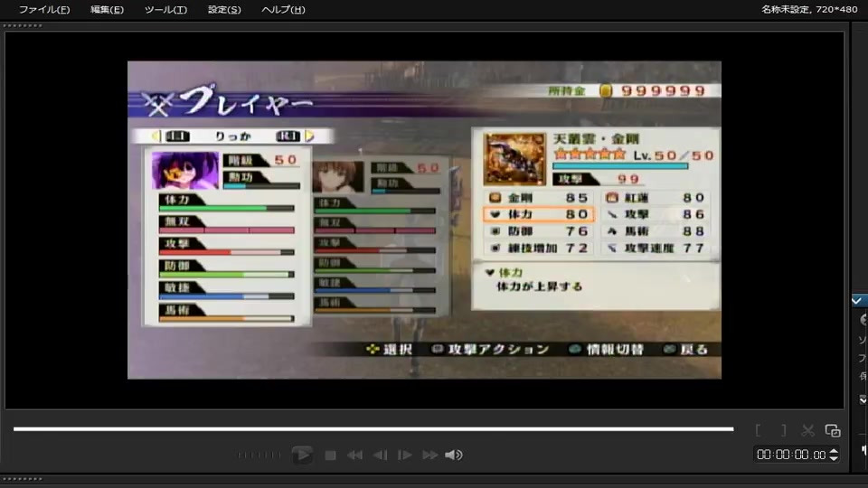Image resolution: width=868 pixels, height=488 pixels.
Task: Click the 紅蓮 80 stat row
Action: [655, 198]
